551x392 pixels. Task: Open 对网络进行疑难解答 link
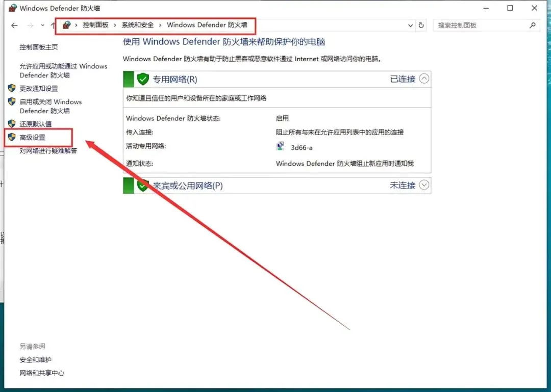(x=48, y=151)
